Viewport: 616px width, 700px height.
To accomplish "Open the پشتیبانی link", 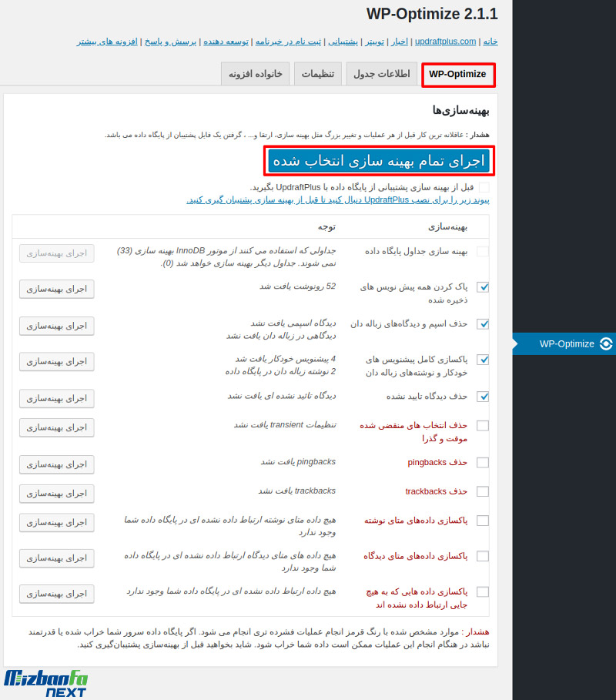I will (343, 42).
